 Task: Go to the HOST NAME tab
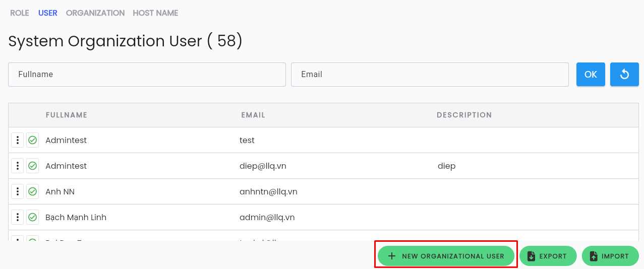pos(155,13)
